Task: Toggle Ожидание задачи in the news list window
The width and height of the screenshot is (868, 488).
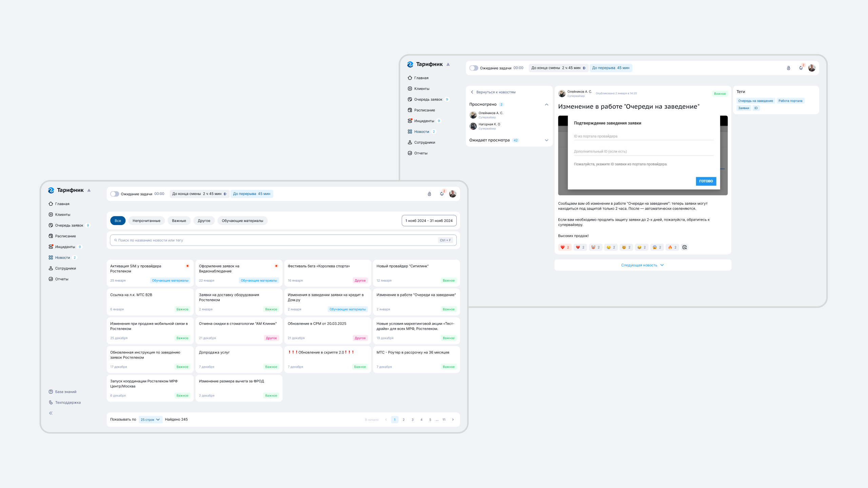Action: [115, 194]
